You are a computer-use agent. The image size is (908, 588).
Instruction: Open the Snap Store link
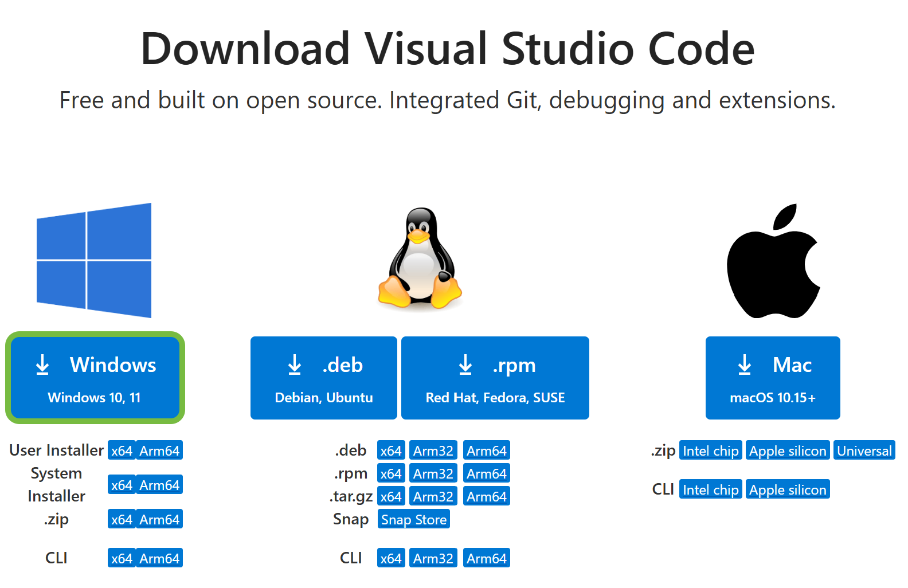414,519
